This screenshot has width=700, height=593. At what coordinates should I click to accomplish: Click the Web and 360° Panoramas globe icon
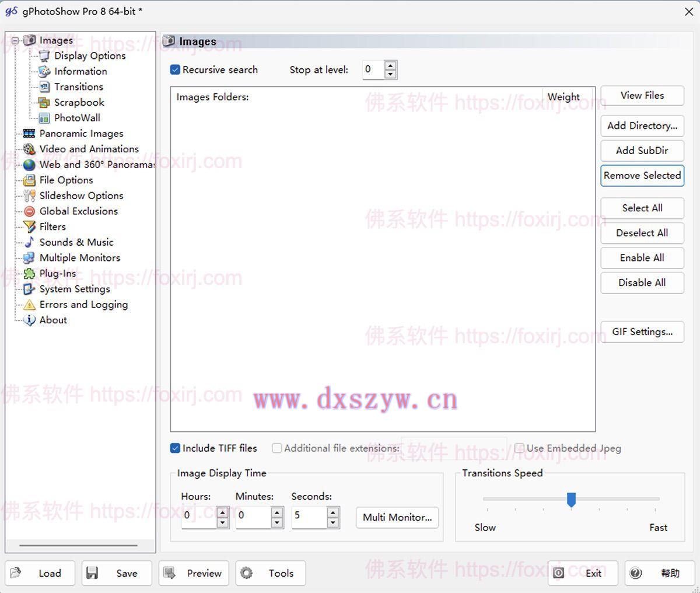[29, 165]
